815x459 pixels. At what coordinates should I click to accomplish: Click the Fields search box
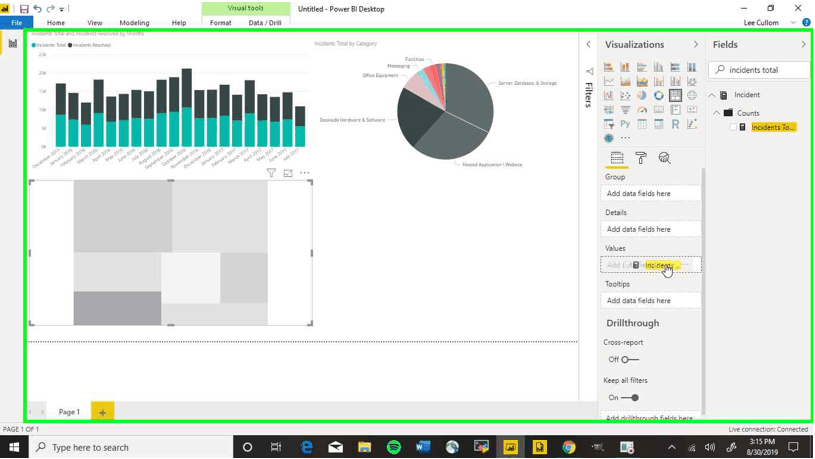pyautogui.click(x=760, y=70)
